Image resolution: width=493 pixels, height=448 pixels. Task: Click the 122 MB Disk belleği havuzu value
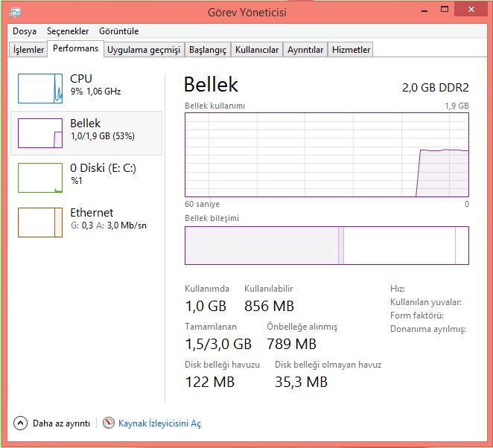point(210,382)
